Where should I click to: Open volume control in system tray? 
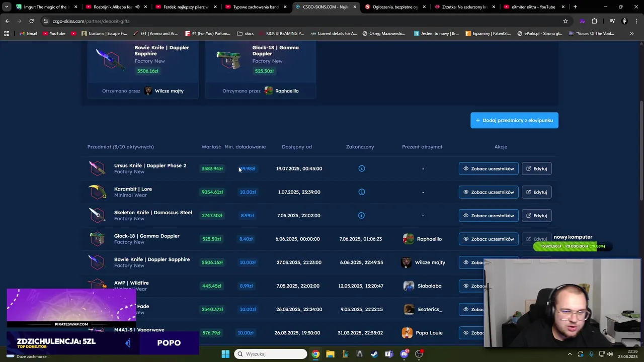pyautogui.click(x=610, y=354)
